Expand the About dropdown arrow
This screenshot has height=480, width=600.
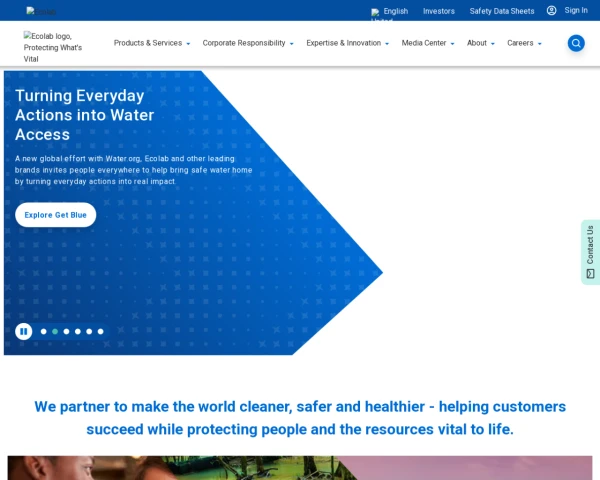click(493, 44)
